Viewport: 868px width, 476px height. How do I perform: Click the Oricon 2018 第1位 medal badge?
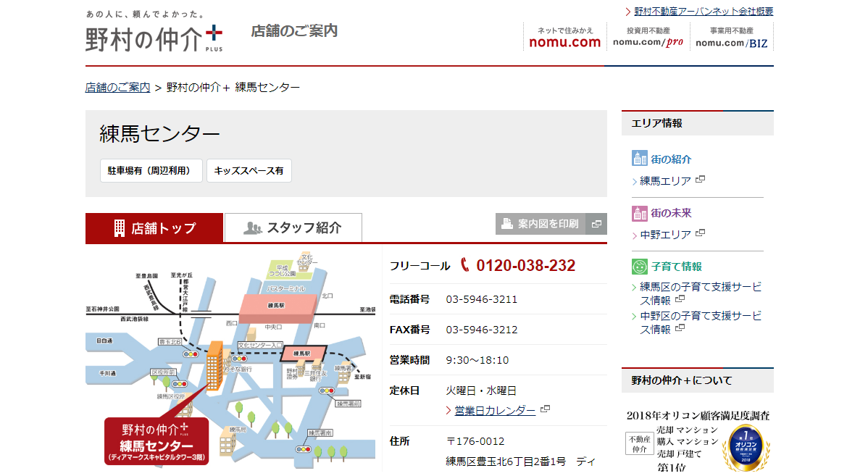coord(746,447)
